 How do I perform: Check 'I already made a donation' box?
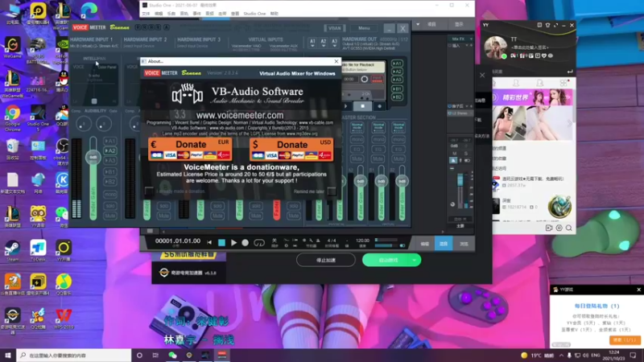coord(149,191)
